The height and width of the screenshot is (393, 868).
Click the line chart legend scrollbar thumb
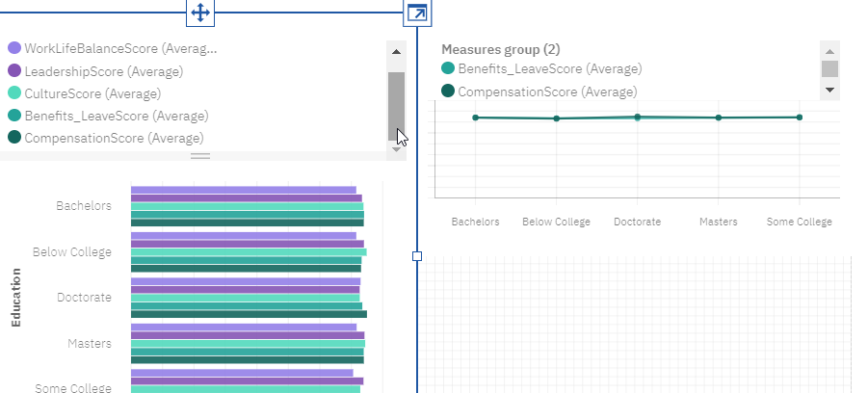click(829, 69)
